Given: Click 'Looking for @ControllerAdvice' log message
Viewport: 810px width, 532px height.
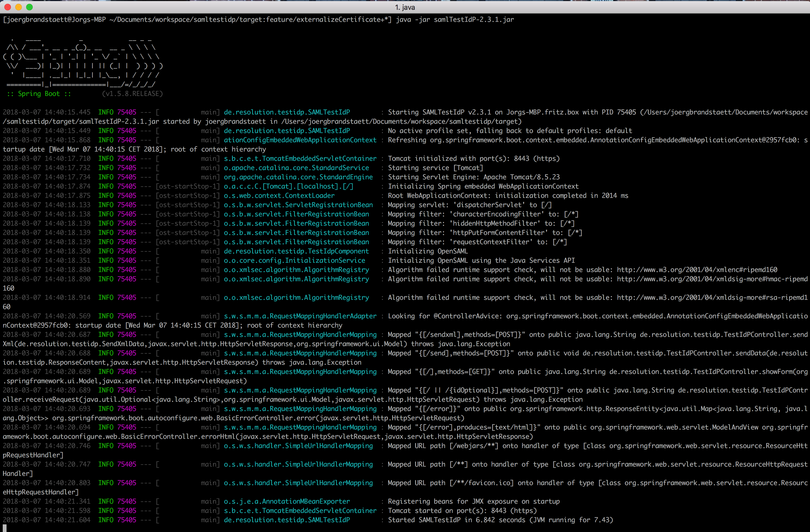Looking at the screenshot, I should coord(445,316).
